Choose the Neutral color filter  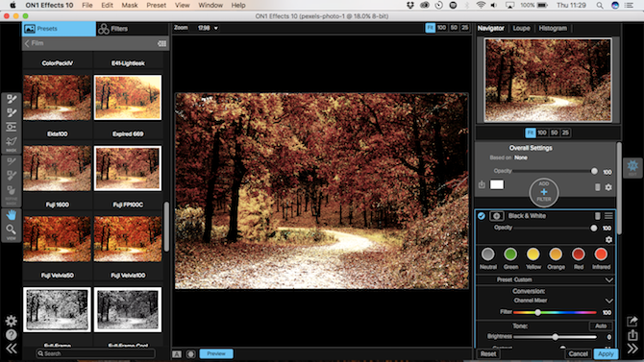click(x=488, y=254)
